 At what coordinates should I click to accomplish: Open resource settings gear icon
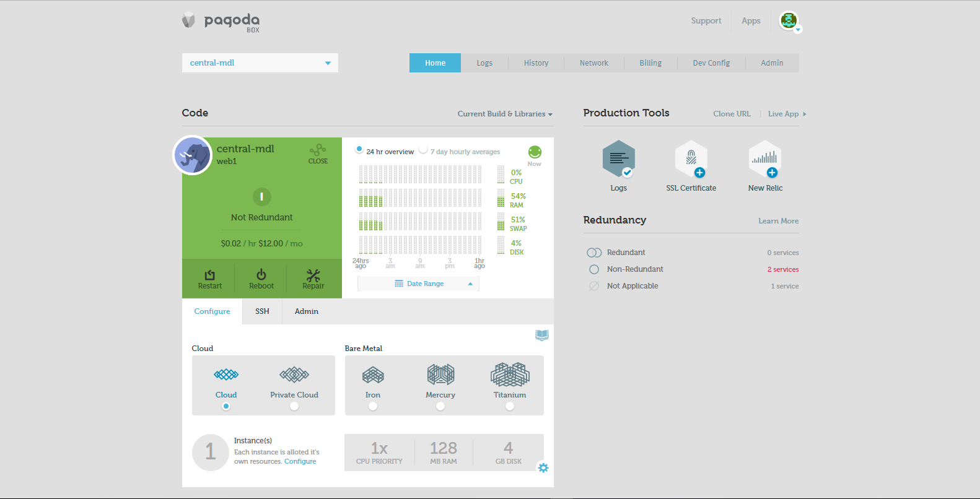tap(543, 468)
